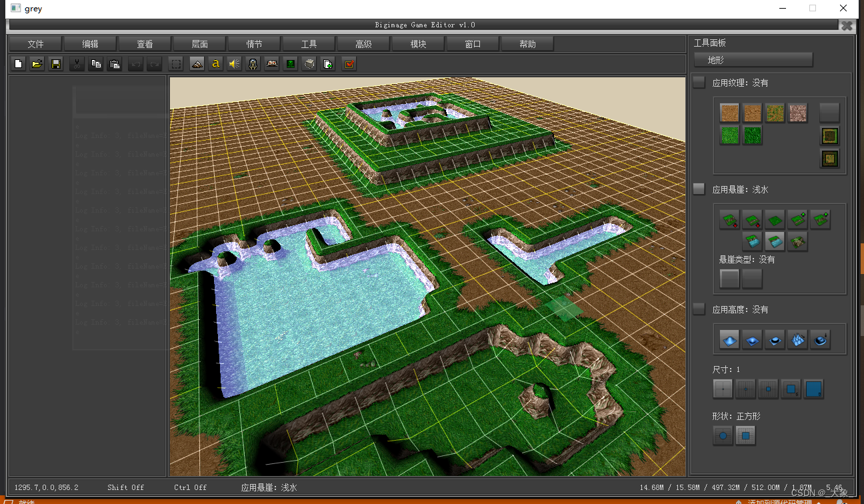Toggle the 应用纹理 checkbox

click(x=699, y=82)
